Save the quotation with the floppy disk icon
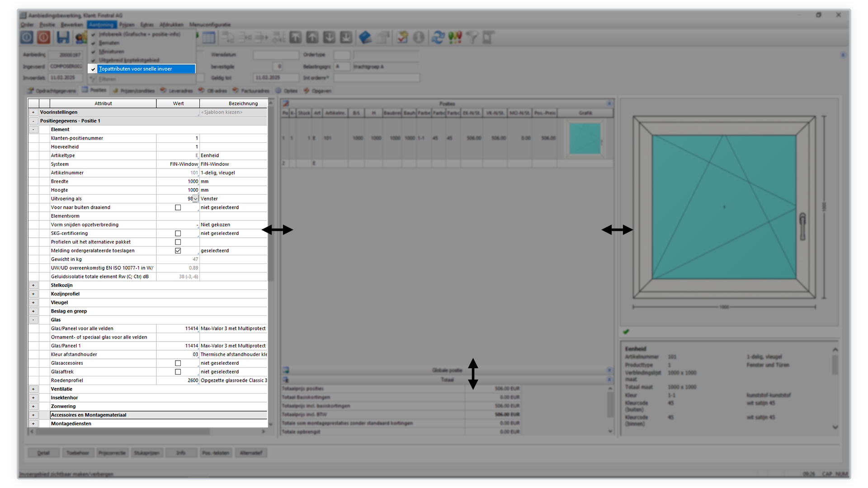Image resolution: width=868 pixels, height=488 pixels. pyautogui.click(x=63, y=38)
